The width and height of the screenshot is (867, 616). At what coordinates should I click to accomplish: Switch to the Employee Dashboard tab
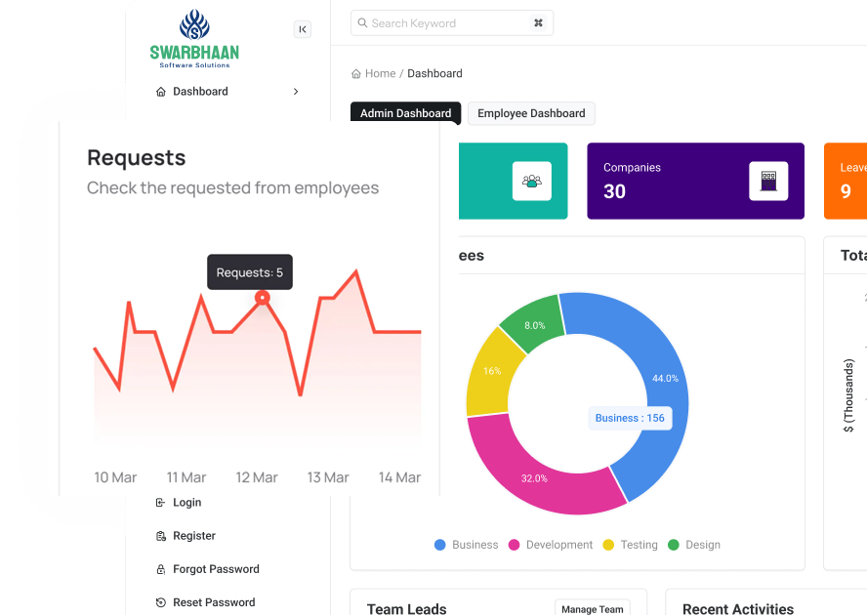[531, 113]
